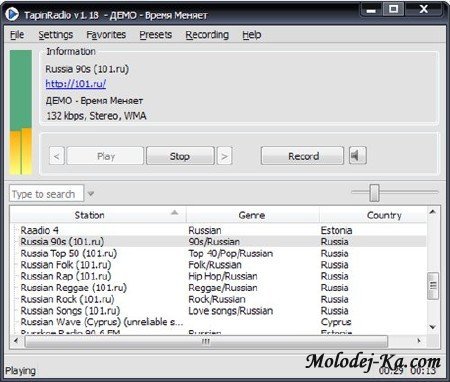This screenshot has height=382, width=450.
Task: Click the Playing status text
Action: 20,371
